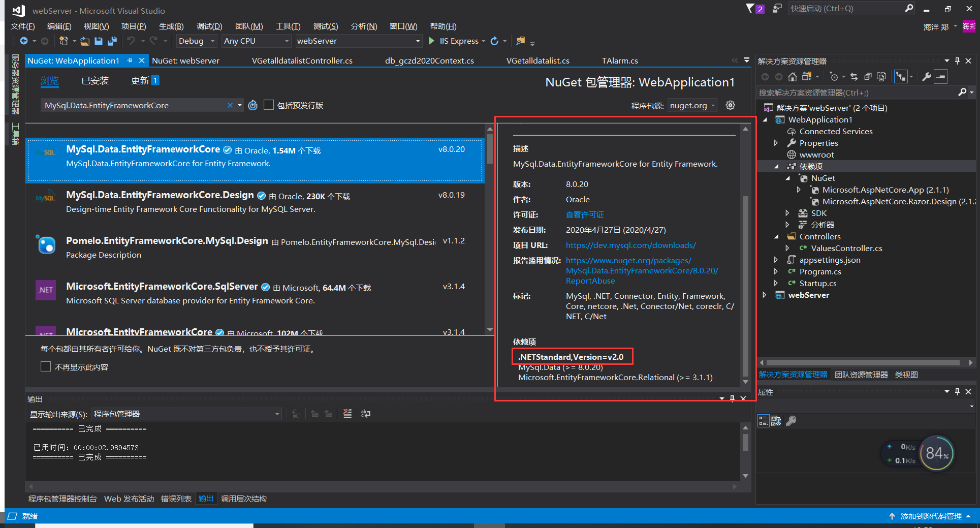This screenshot has height=528, width=980.
Task: Switch to the 已安装 tab in NuGet manager
Action: (x=95, y=80)
